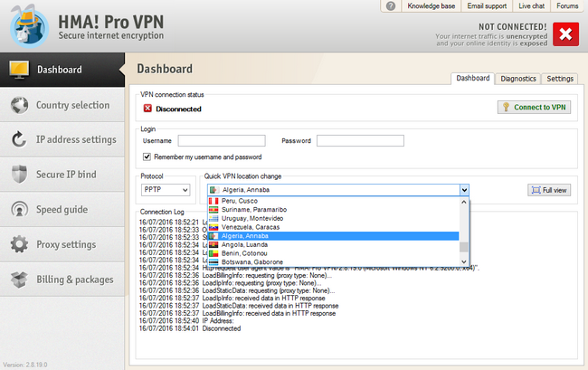Viewport: 588px width, 370px height.
Task: Click the Full view button
Action: click(x=549, y=190)
